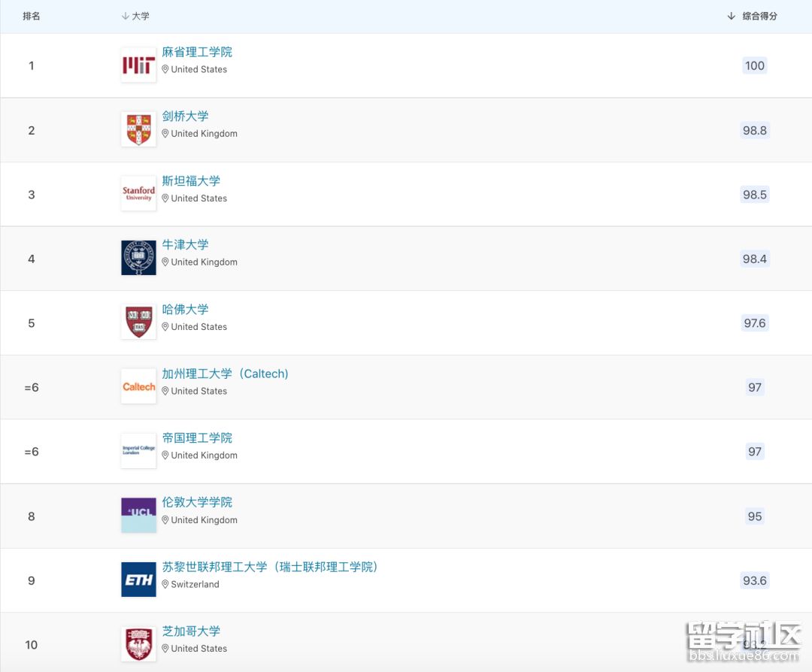
Task: Click rank number 10
Action: (32, 645)
